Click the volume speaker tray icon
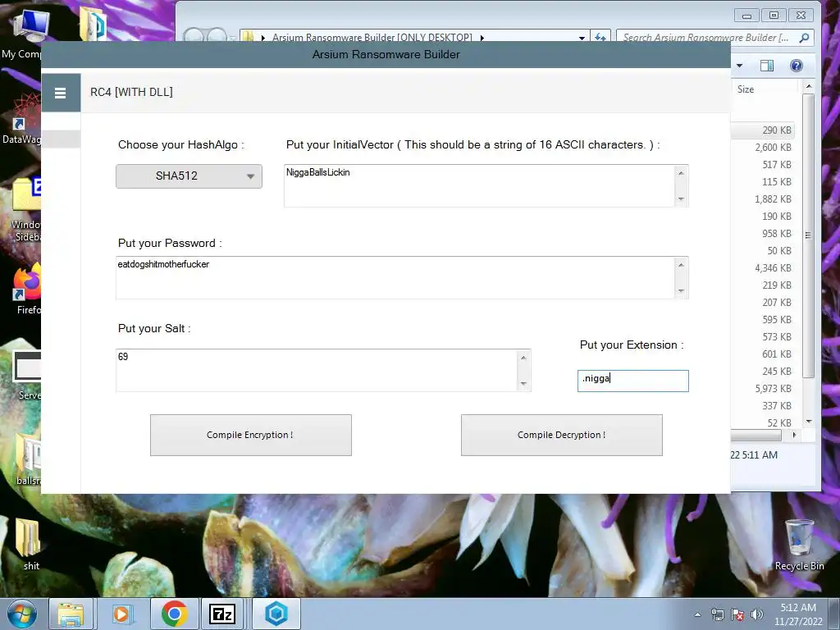This screenshot has width=840, height=630. 757,614
